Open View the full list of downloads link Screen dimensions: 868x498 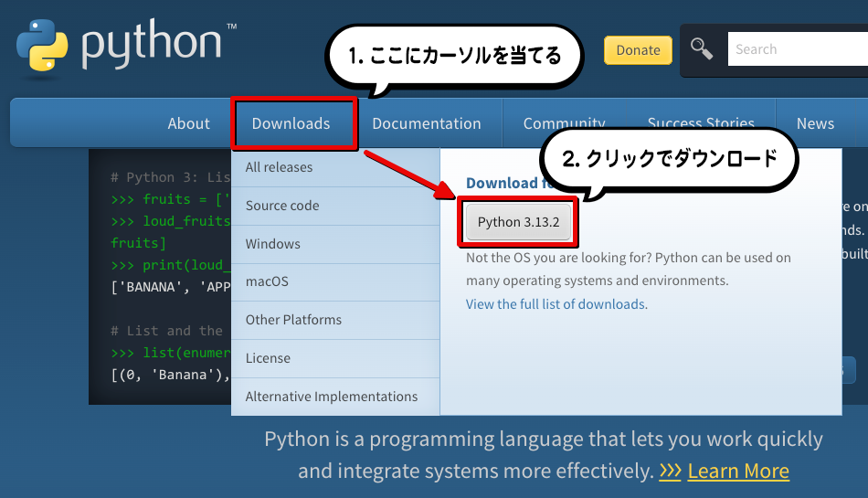point(556,304)
